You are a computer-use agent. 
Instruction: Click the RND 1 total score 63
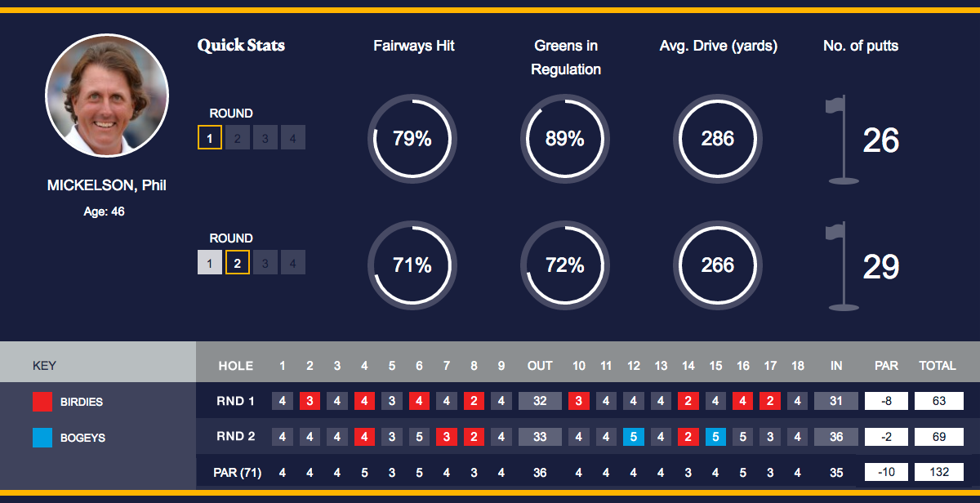tap(938, 401)
